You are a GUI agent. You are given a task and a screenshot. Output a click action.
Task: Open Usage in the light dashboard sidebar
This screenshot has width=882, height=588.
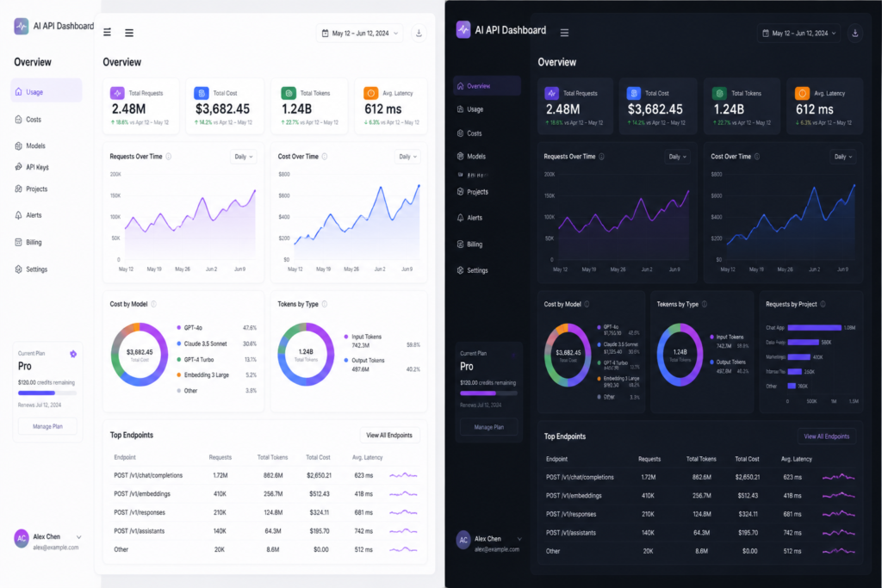(47, 91)
